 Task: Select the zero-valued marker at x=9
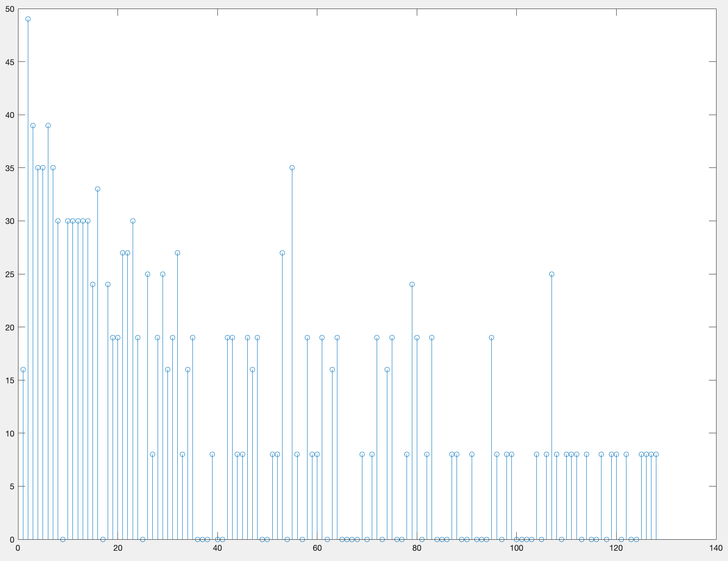coord(63,539)
